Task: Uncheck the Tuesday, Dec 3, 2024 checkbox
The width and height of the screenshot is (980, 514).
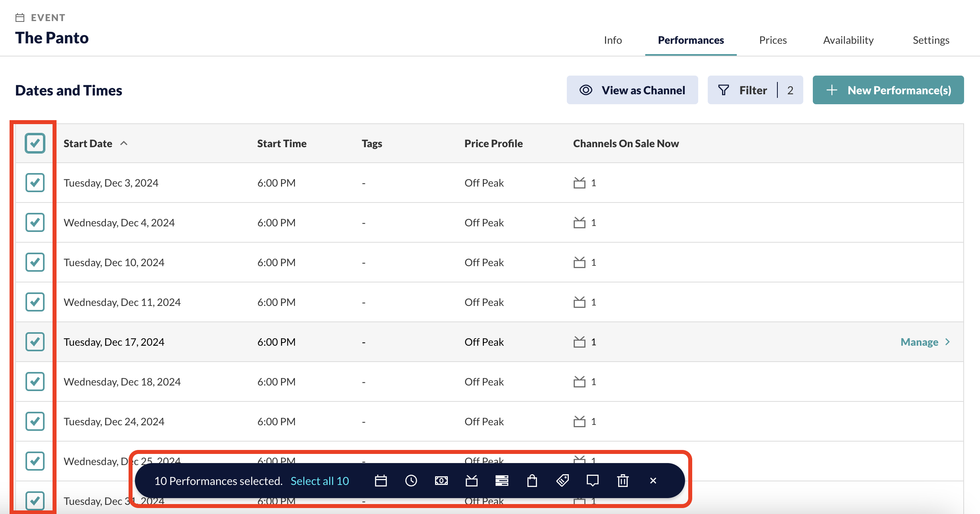Action: (35, 183)
